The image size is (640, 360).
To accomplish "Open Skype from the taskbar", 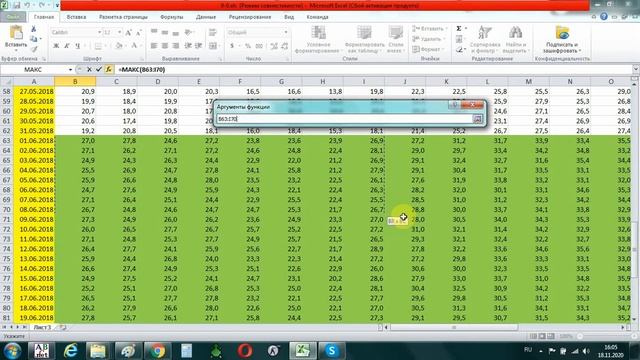I will click(x=331, y=351).
